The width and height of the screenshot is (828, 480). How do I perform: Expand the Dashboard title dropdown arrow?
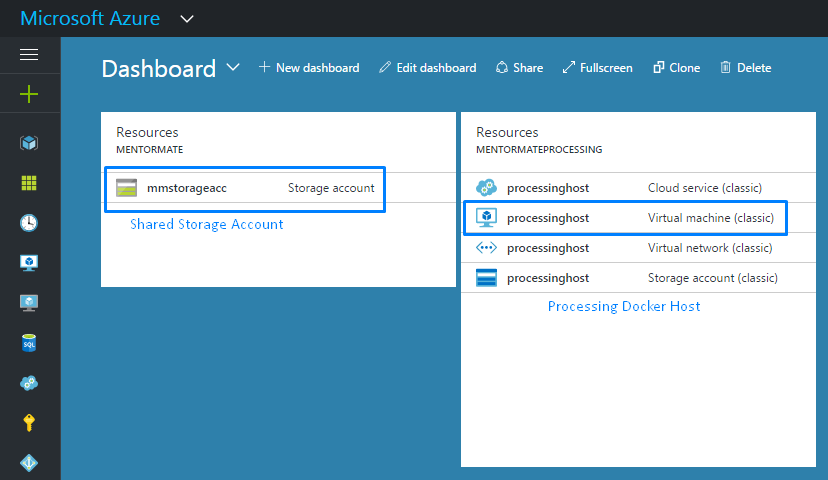(233, 68)
